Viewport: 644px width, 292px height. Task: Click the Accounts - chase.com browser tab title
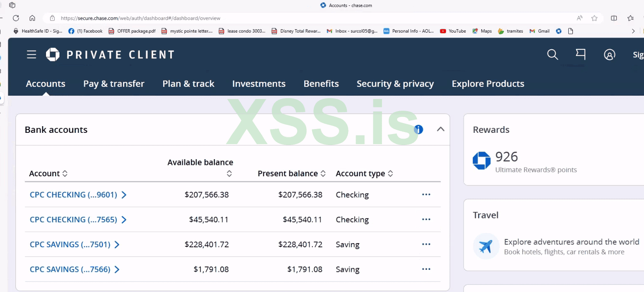pyautogui.click(x=350, y=5)
